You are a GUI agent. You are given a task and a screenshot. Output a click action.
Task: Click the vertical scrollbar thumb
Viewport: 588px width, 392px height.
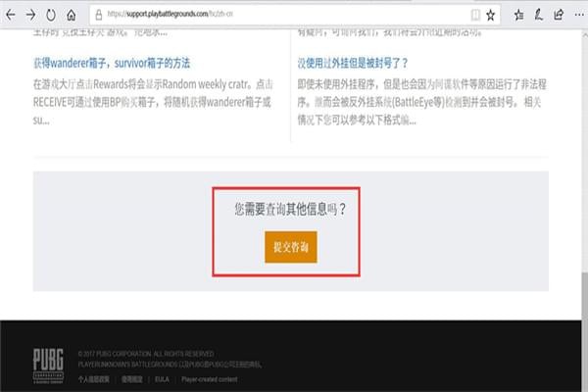point(585,332)
